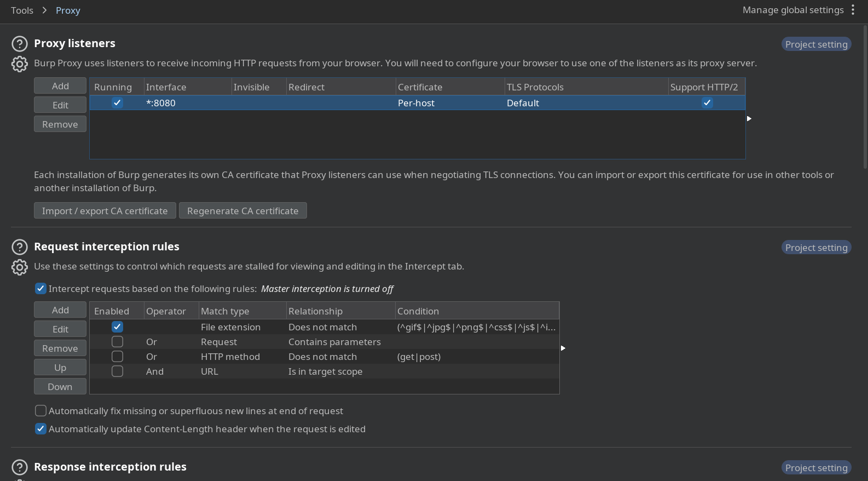Click the breadcrumb chevron after Tools

[44, 10]
